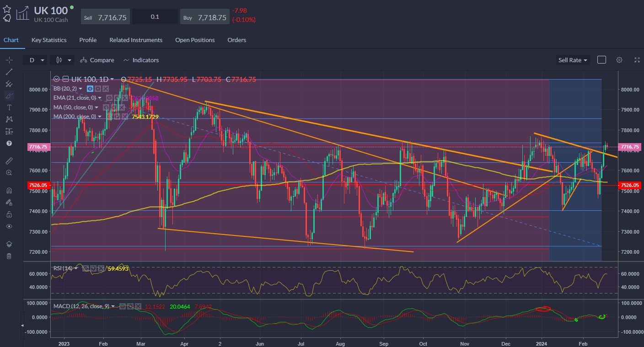Lock all drawing tools

9,214
